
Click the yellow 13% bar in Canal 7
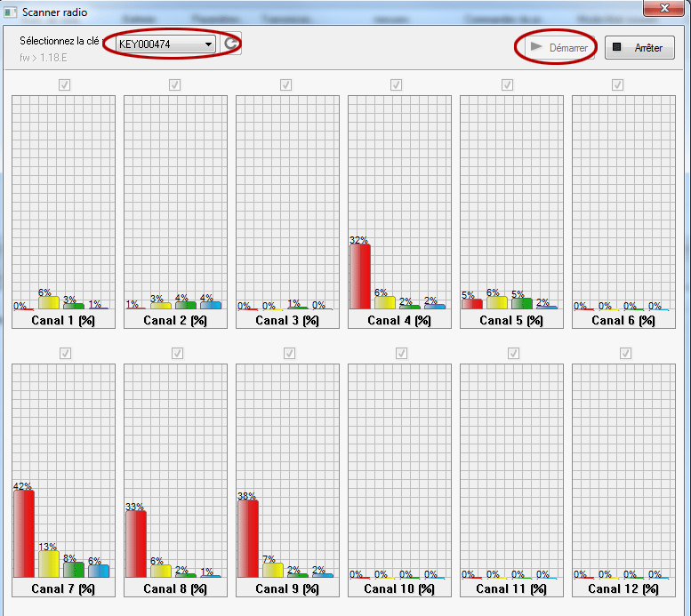click(48, 564)
